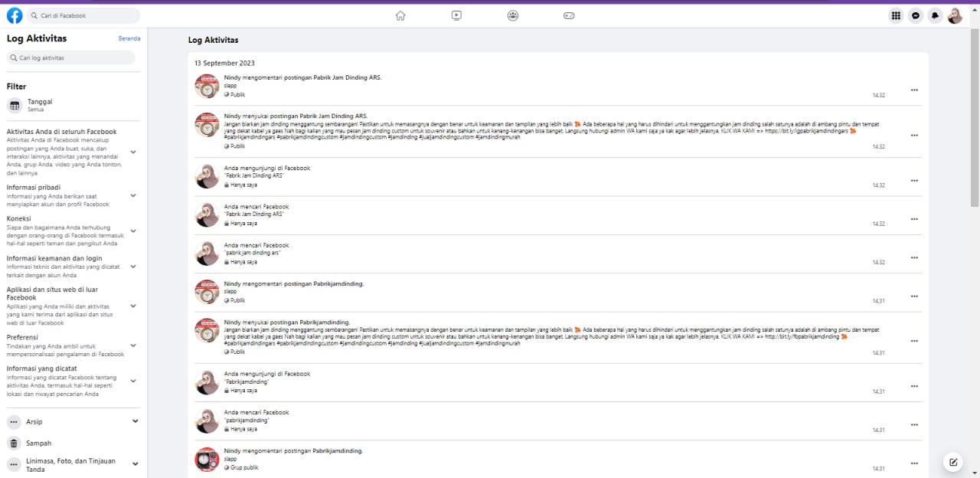Open options for 'mengunjungi "Pabrikjamdinding"' entry
The image size is (980, 478).
point(914,386)
